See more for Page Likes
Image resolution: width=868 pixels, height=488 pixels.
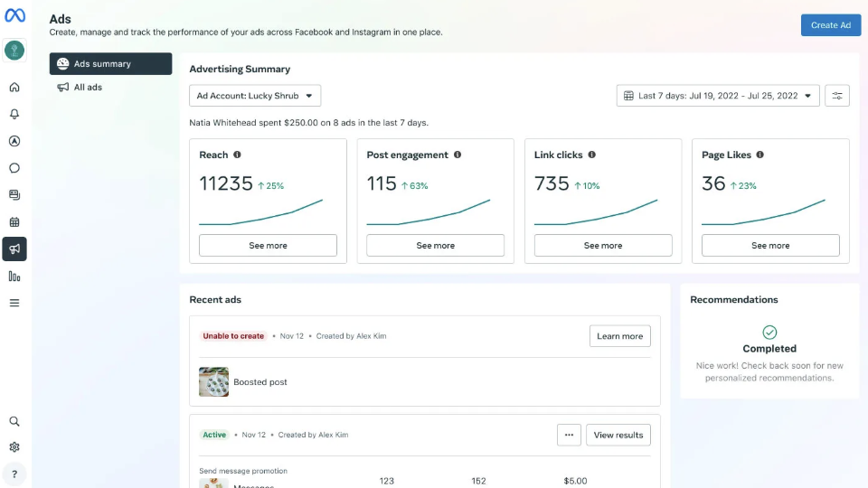tap(770, 245)
